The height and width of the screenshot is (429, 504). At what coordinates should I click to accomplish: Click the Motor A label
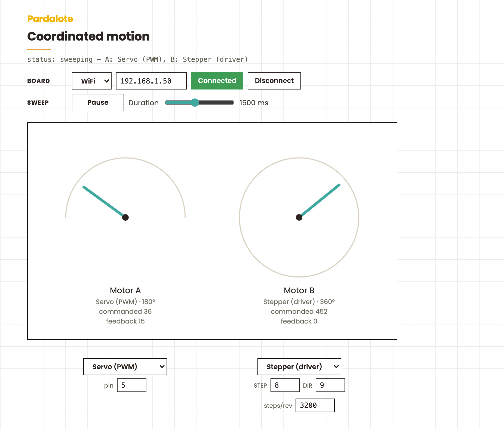pos(125,291)
